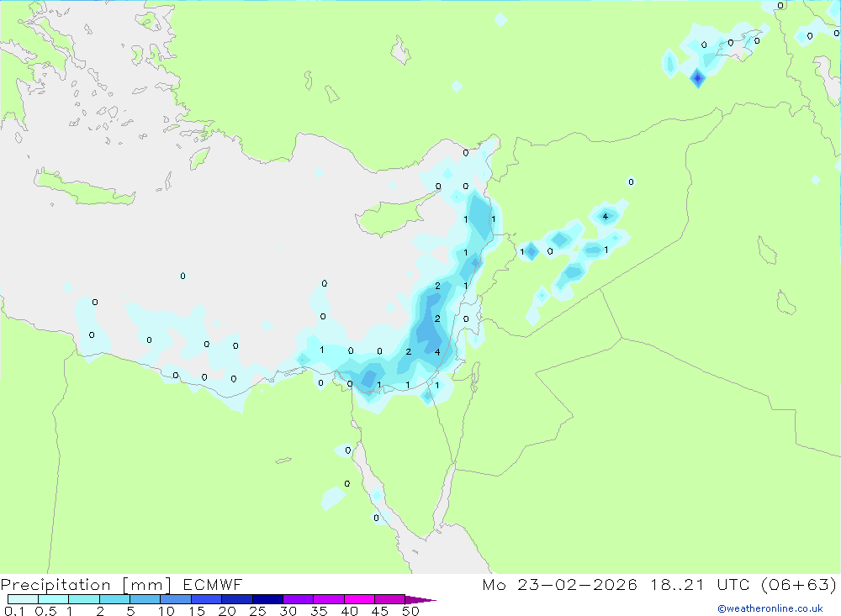Pick the 15–20 mm legend color swatch
The height and width of the screenshot is (616, 841).
click(x=206, y=599)
